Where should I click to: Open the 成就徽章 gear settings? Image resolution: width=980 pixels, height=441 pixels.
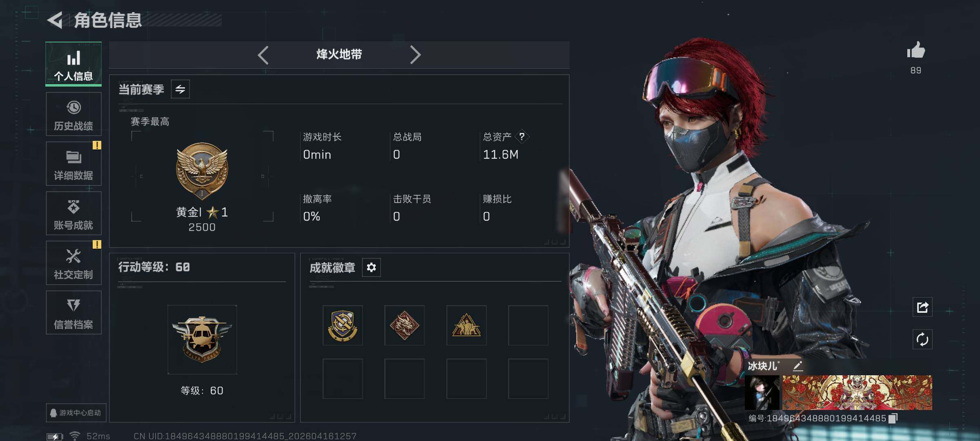coord(371,267)
